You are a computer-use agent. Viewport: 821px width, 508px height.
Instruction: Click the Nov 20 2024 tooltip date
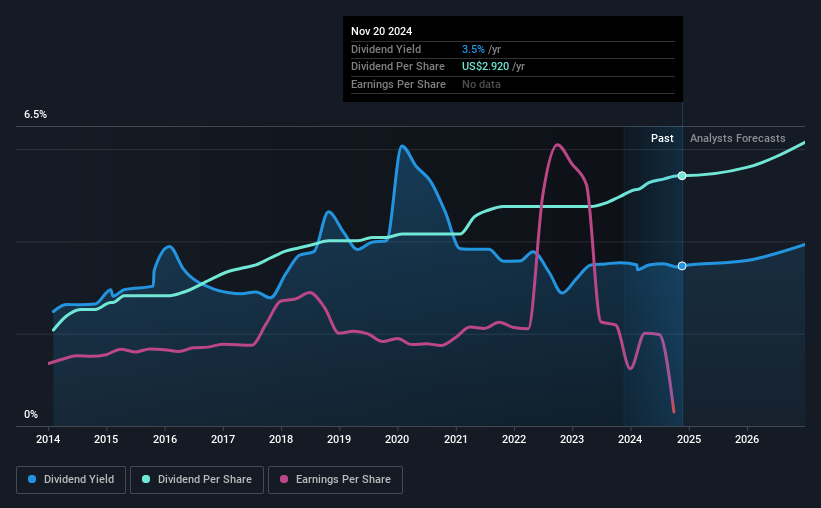tap(381, 31)
